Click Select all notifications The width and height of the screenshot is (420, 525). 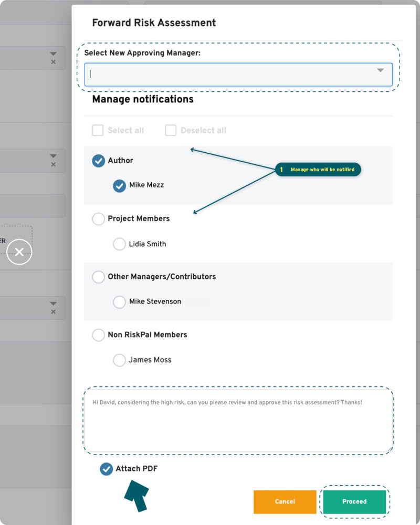tap(98, 130)
